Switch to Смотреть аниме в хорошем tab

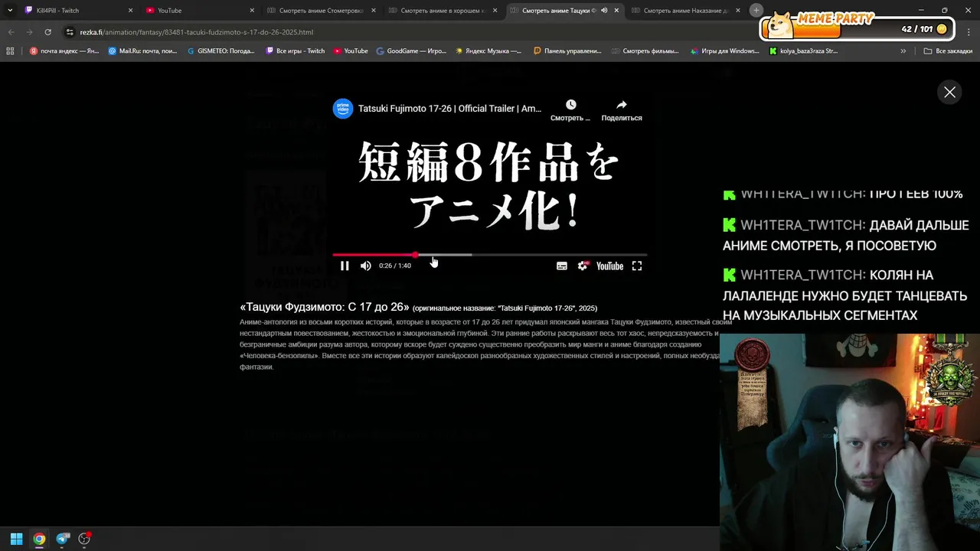[442, 11]
